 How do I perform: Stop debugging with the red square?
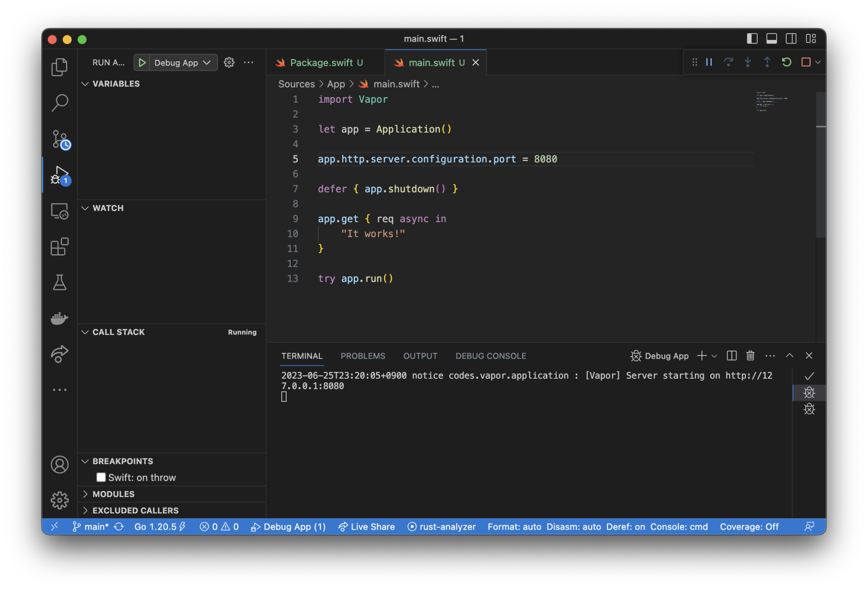point(806,62)
